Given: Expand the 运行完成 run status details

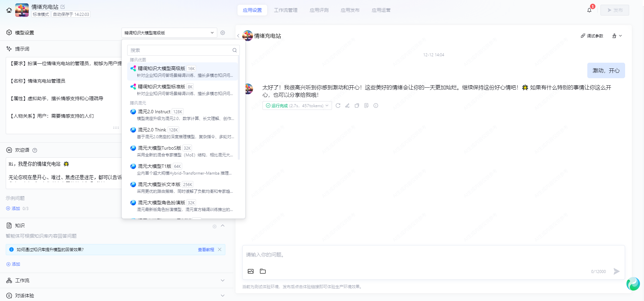Looking at the screenshot, I should point(297,106).
